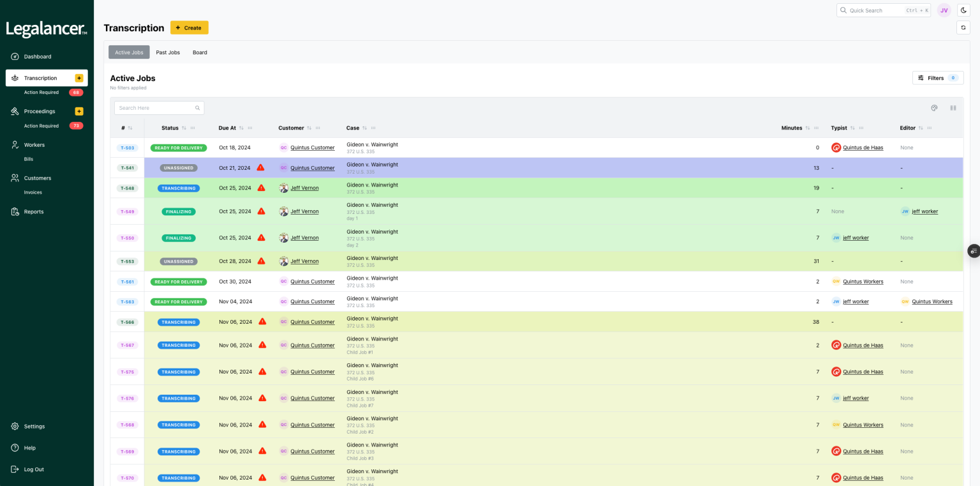Click the yellow plus beside Transcription in sidebar
Viewport: 980px width, 486px height.
(x=79, y=78)
